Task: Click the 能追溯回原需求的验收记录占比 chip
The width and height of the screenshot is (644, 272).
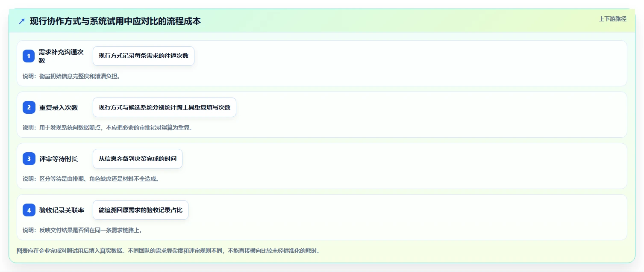Action: 141,210
